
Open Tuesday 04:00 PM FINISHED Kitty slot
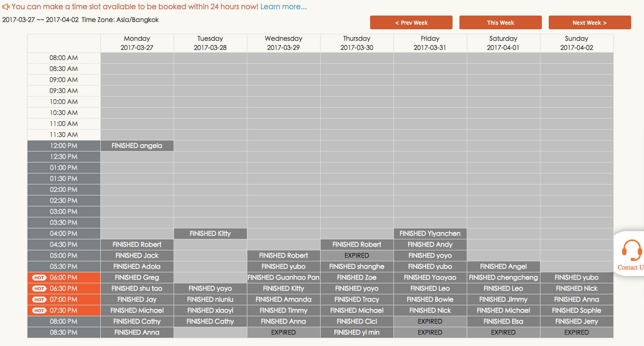[210, 233]
